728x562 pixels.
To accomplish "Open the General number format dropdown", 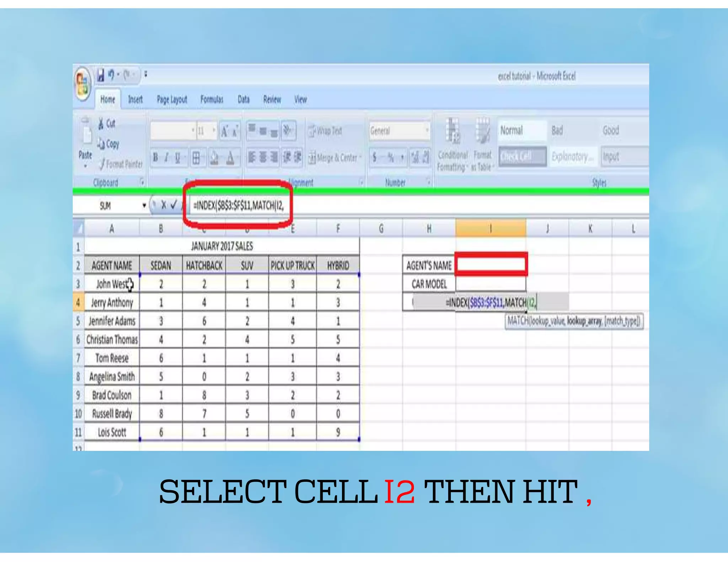I will click(x=427, y=131).
